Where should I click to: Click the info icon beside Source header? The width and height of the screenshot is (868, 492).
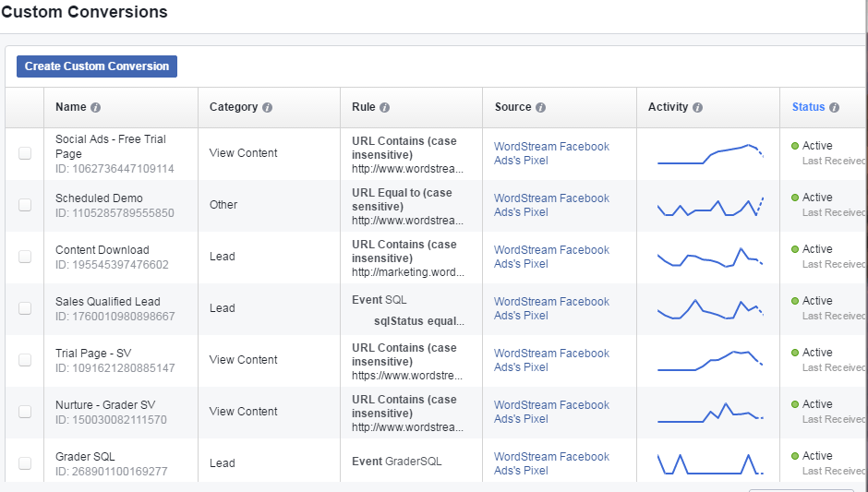540,107
